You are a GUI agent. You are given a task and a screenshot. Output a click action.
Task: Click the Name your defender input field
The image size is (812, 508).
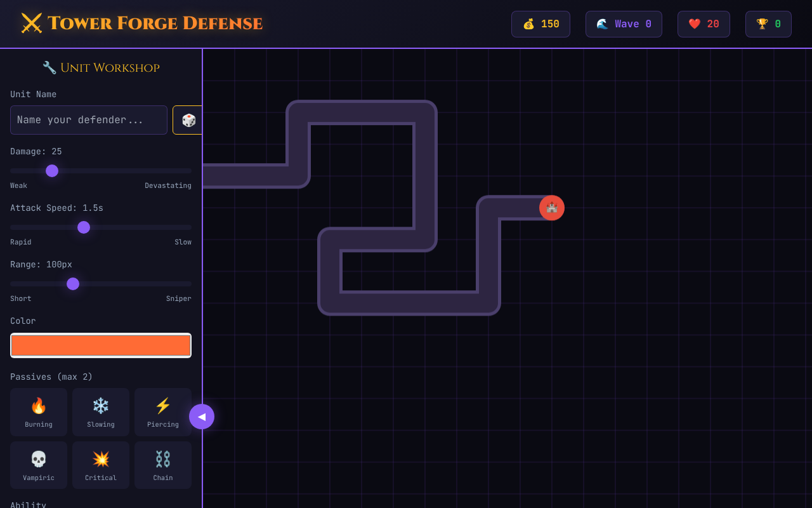point(88,119)
